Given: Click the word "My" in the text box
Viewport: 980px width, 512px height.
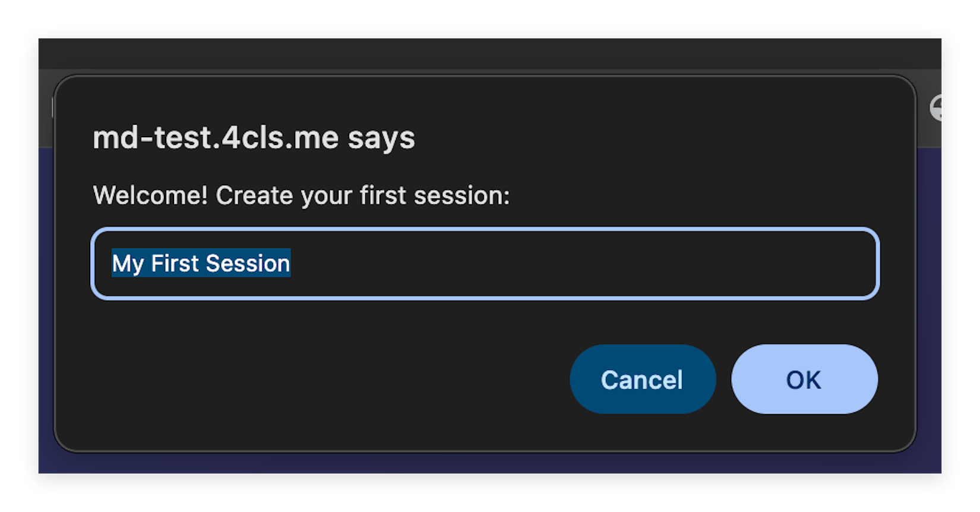Looking at the screenshot, I should click(x=128, y=263).
